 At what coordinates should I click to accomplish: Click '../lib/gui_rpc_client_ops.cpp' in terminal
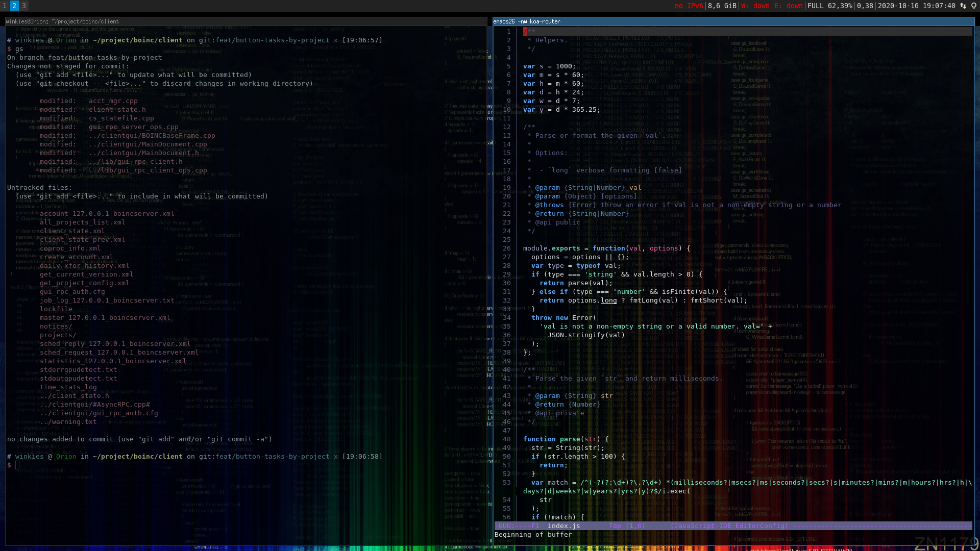click(148, 170)
